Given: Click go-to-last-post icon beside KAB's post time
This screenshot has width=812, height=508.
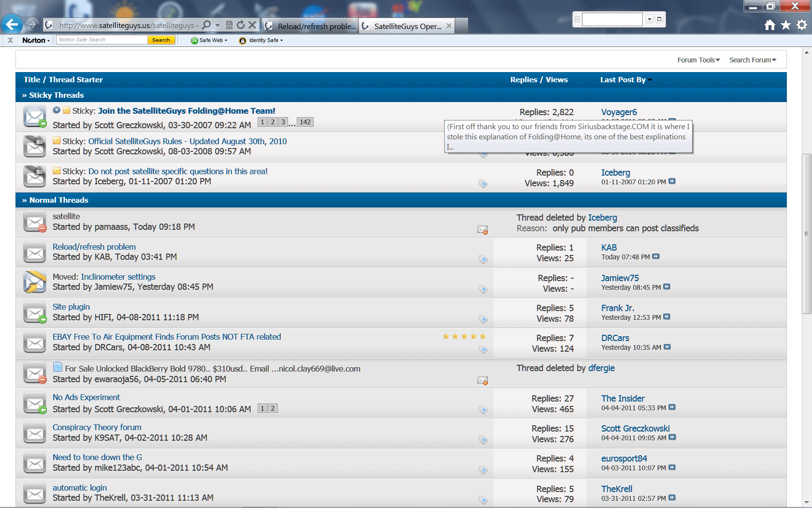Looking at the screenshot, I should point(656,256).
